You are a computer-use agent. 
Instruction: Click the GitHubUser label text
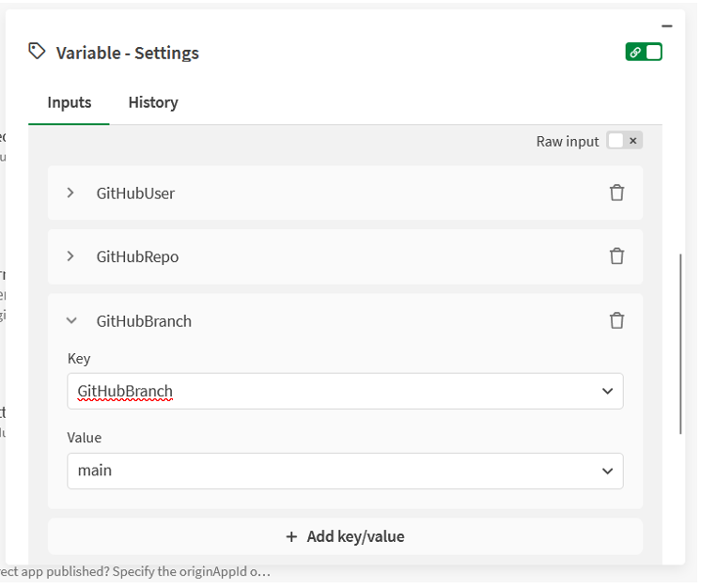point(135,193)
